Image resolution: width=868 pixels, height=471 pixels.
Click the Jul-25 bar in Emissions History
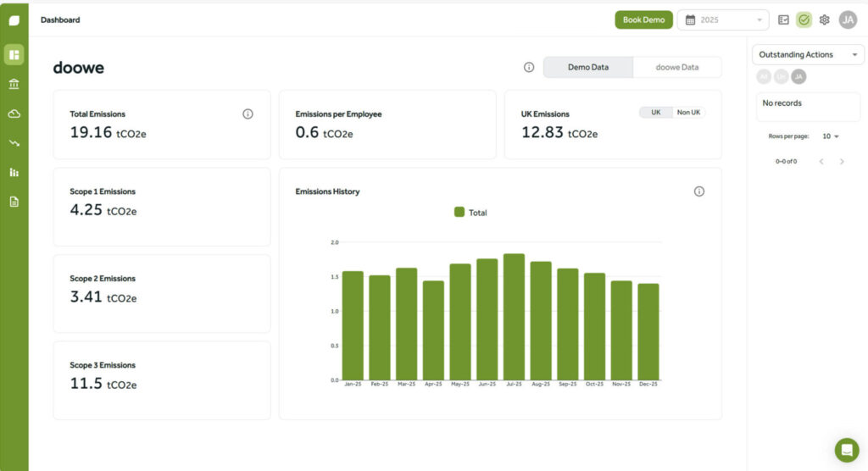click(514, 317)
